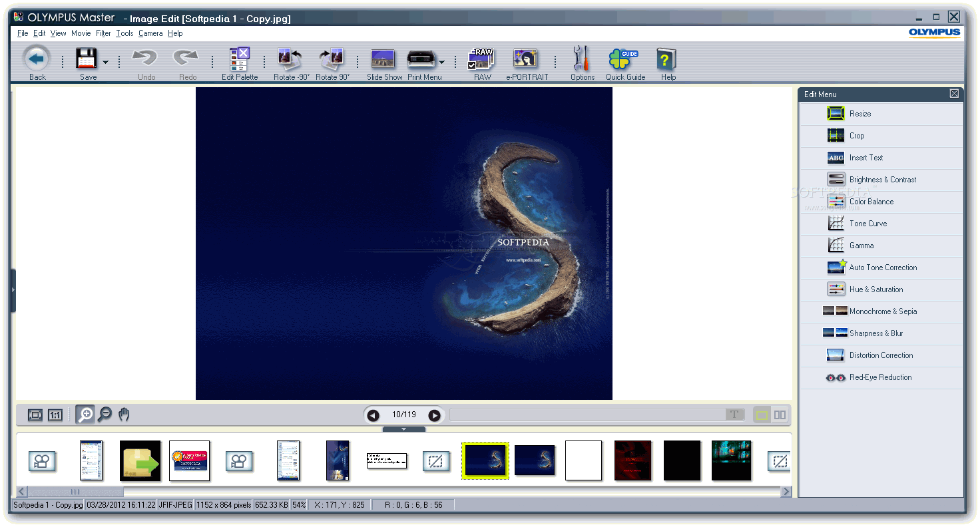Switch to single image view

762,415
